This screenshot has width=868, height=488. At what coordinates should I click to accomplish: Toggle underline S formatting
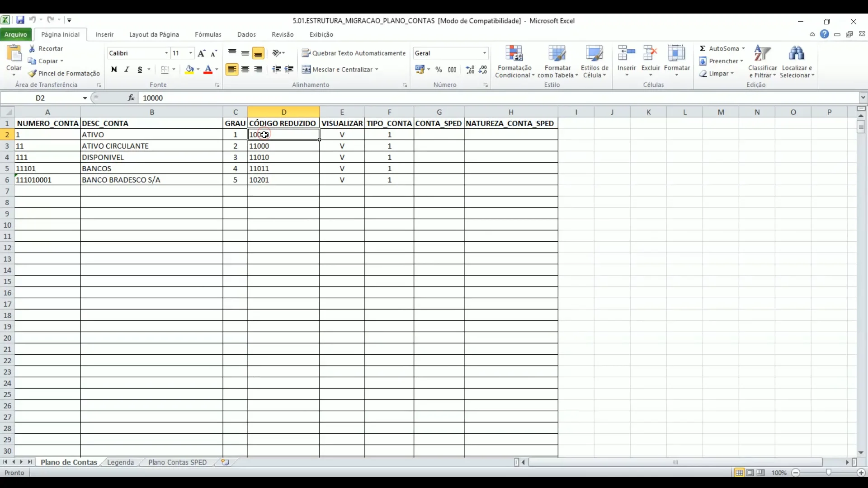click(140, 69)
